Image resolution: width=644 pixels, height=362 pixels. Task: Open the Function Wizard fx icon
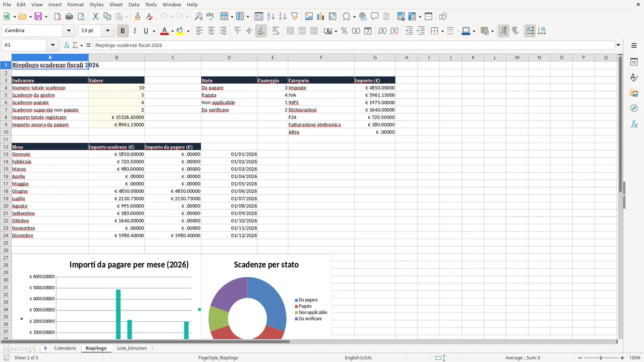tap(67, 46)
